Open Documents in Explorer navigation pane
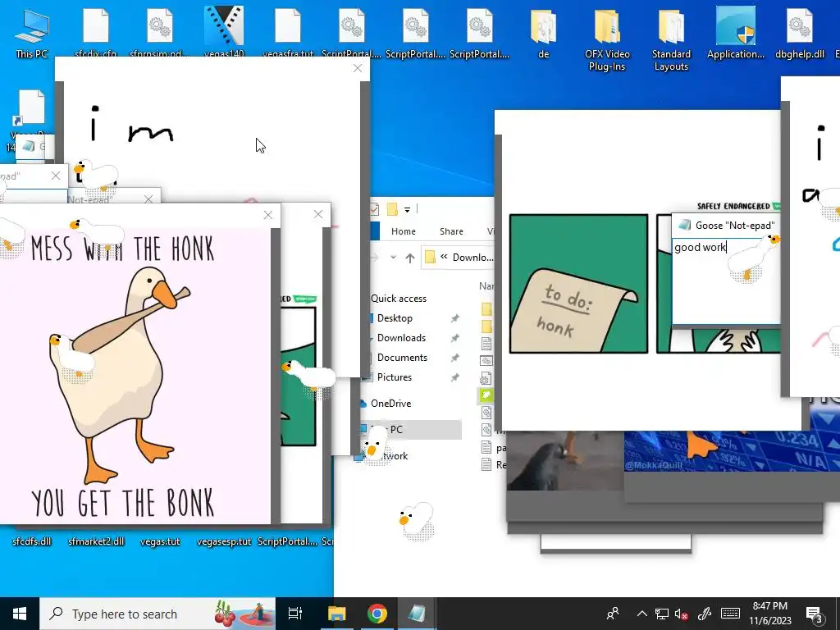This screenshot has width=840, height=630. click(x=402, y=358)
